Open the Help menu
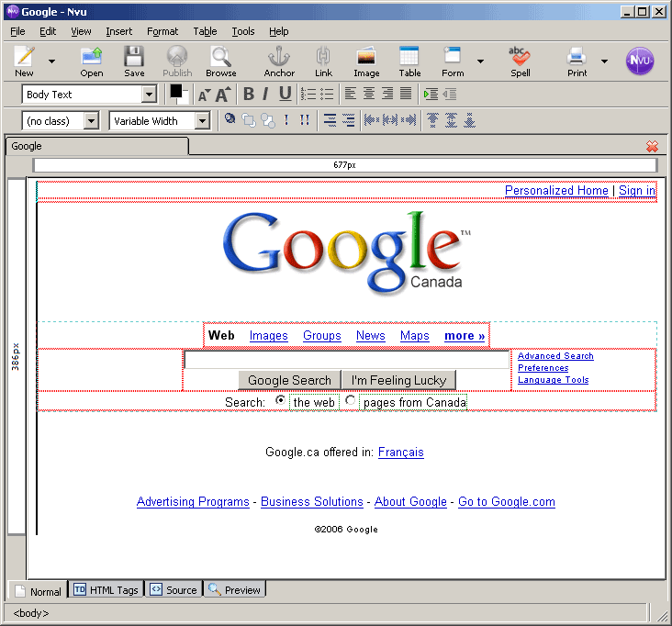Viewport: 672px width, 626px height. 278,31
